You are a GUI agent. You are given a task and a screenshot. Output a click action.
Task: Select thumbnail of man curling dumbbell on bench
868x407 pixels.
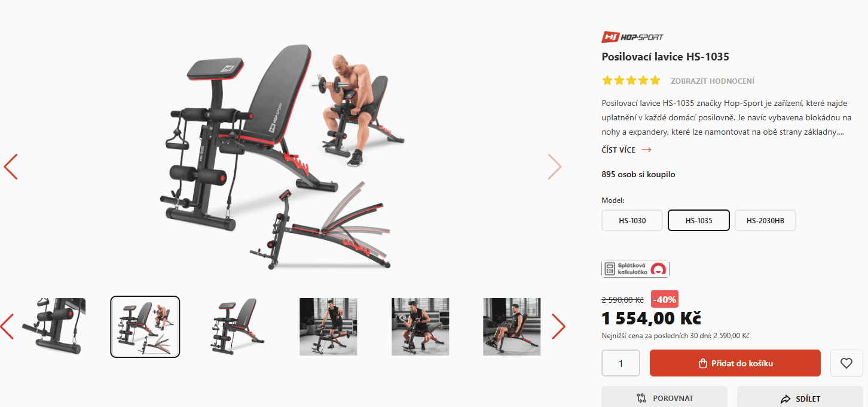pos(420,327)
